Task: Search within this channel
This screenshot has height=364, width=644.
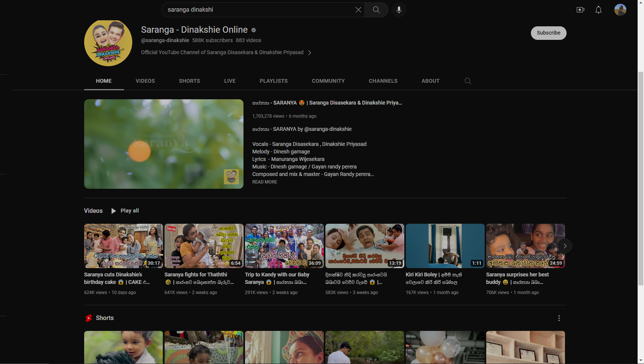Action: (x=468, y=81)
